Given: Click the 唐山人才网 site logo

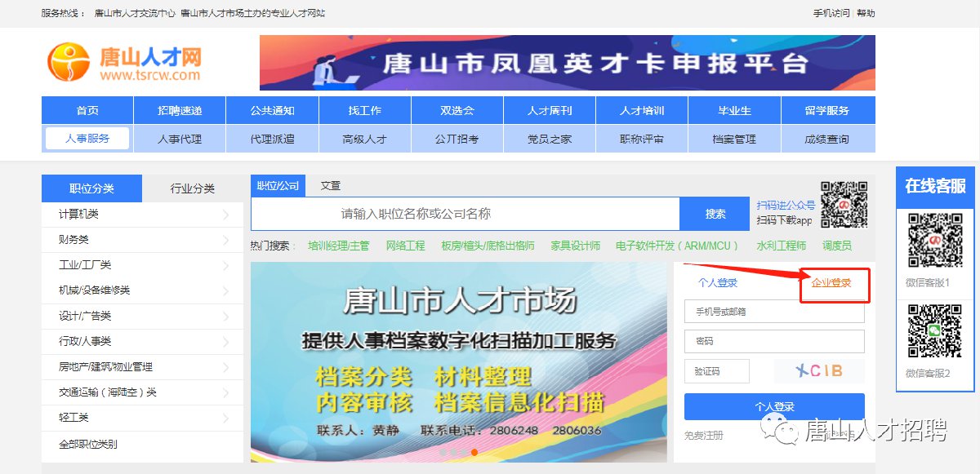Looking at the screenshot, I should pos(124,63).
